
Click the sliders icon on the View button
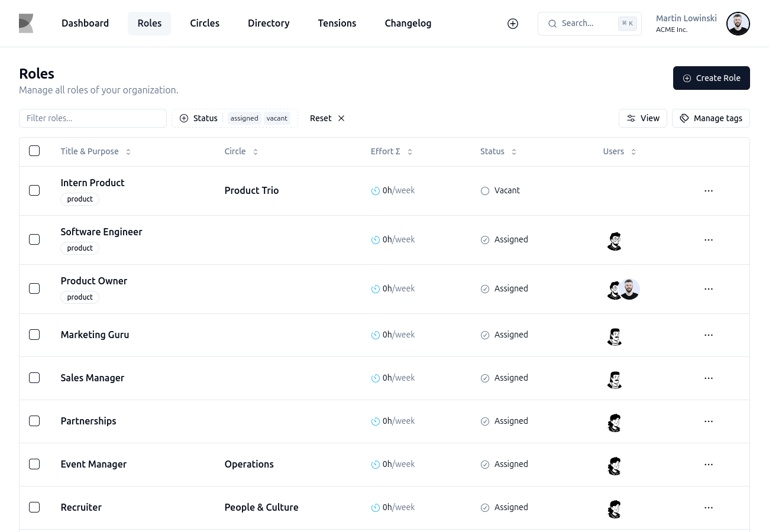(x=631, y=118)
